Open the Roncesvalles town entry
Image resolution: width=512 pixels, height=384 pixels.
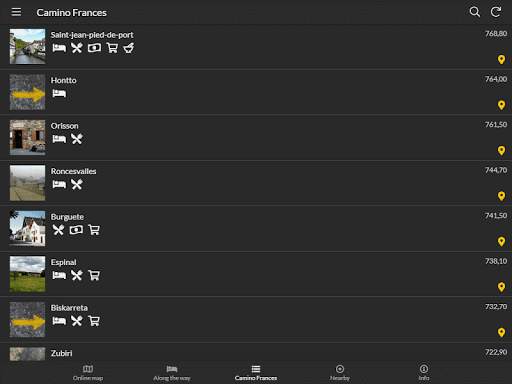256,183
